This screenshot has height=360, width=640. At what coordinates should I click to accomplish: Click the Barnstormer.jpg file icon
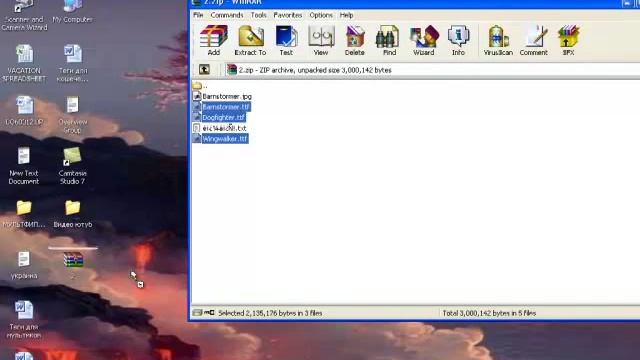pos(197,96)
